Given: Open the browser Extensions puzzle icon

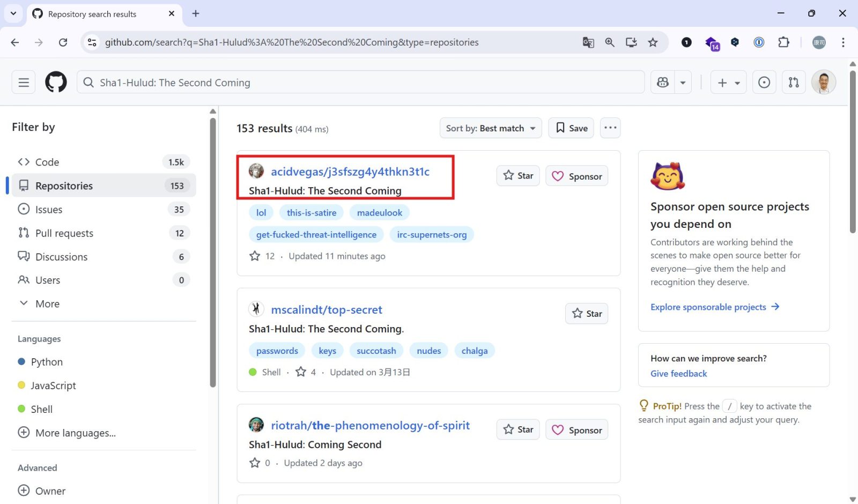Looking at the screenshot, I should (x=783, y=42).
